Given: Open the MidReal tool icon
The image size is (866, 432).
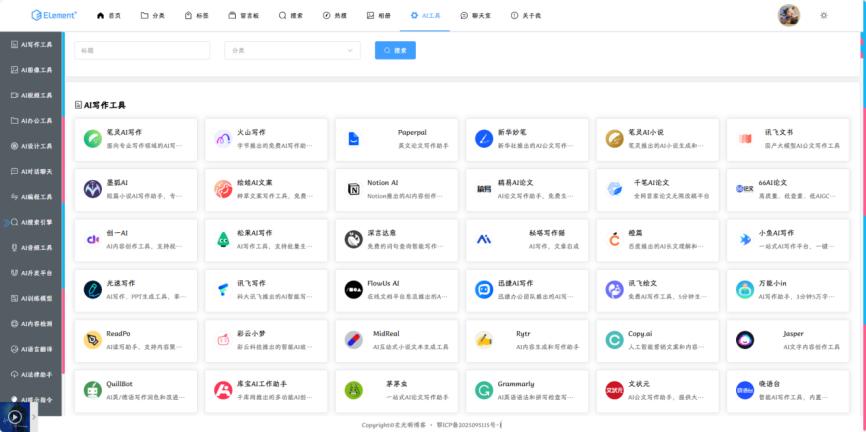Looking at the screenshot, I should (353, 339).
